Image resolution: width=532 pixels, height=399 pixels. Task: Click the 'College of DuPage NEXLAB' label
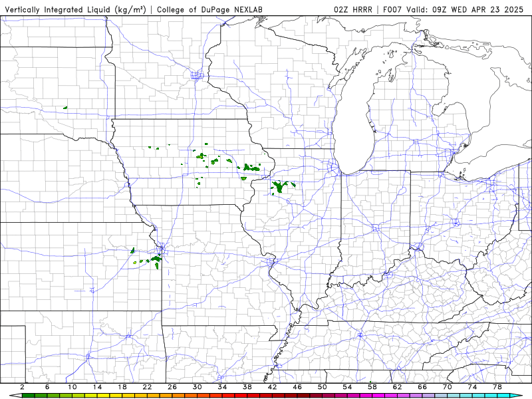tap(209, 9)
